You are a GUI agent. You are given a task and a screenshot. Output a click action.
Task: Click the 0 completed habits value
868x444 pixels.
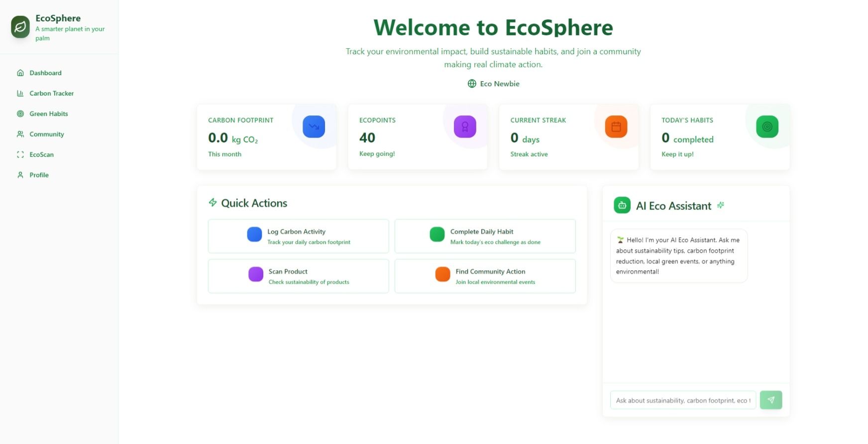click(x=687, y=138)
